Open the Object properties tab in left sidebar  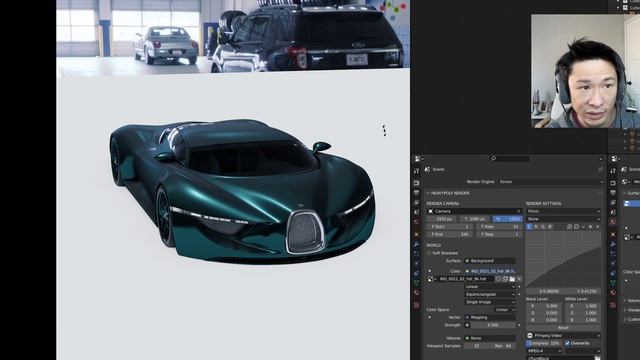(x=417, y=234)
